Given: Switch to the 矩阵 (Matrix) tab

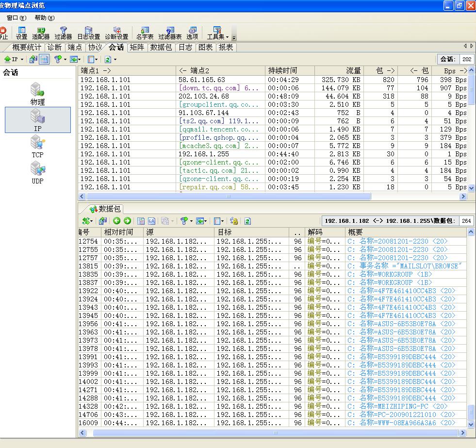Looking at the screenshot, I should pos(137,47).
